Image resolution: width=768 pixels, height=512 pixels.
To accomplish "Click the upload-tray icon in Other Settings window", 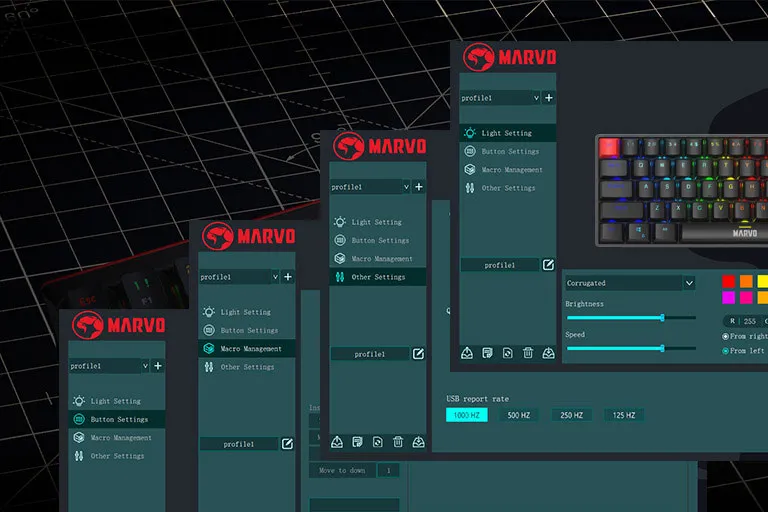I will pos(337,442).
